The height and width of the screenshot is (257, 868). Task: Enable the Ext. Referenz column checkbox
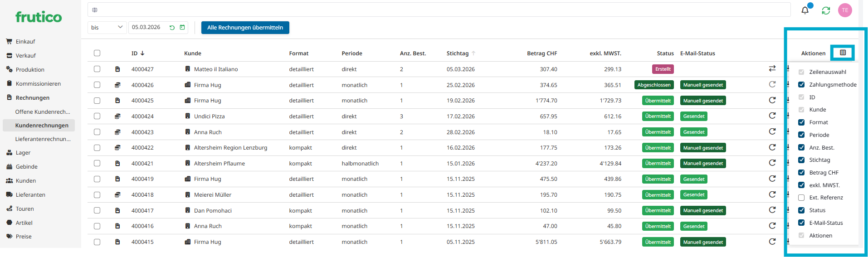click(x=801, y=198)
